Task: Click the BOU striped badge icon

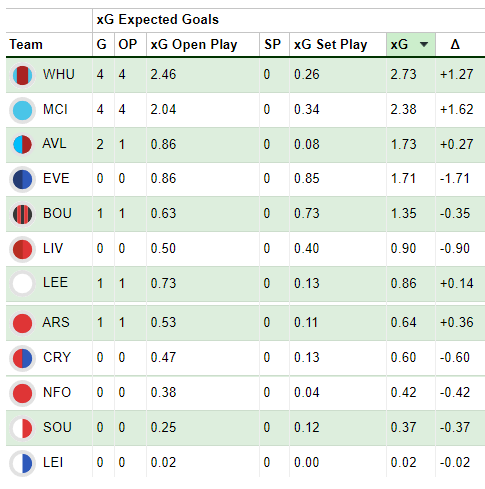Action: (22, 214)
